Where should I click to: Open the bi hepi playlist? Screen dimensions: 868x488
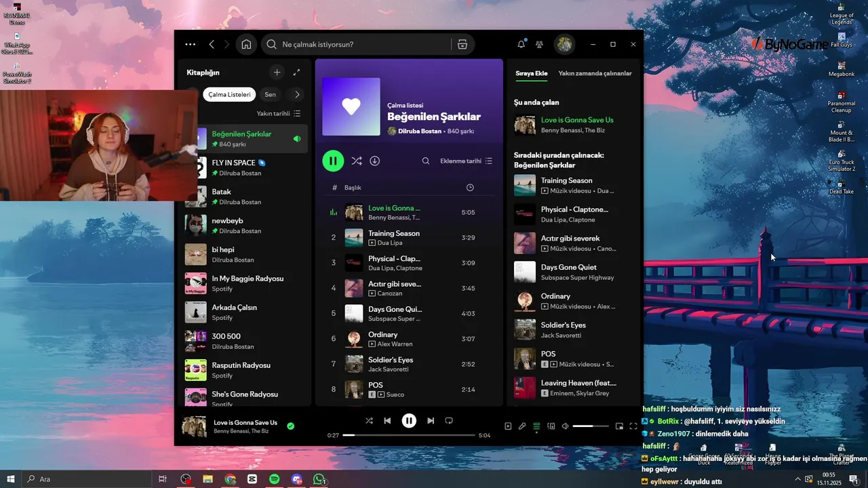[x=245, y=254]
